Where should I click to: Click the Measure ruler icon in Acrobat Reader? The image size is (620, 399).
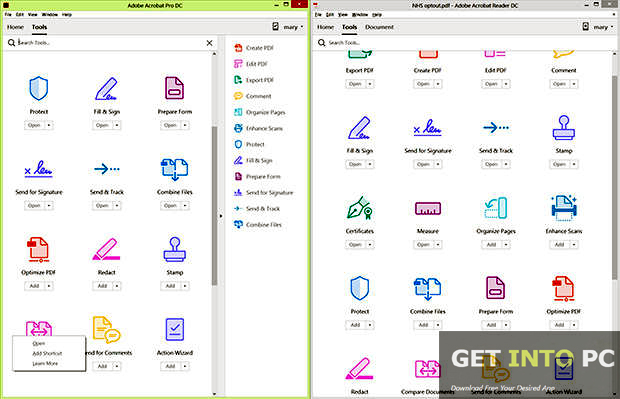[x=427, y=208]
